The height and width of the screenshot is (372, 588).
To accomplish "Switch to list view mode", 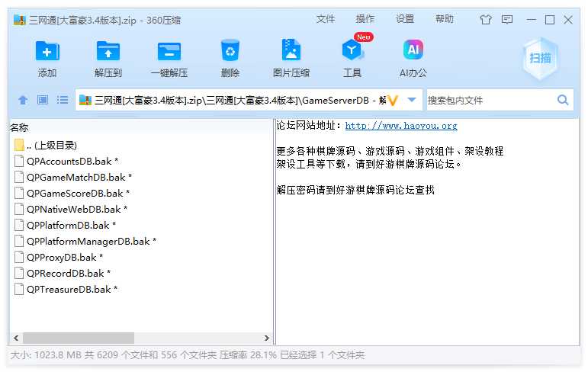I will [63, 100].
